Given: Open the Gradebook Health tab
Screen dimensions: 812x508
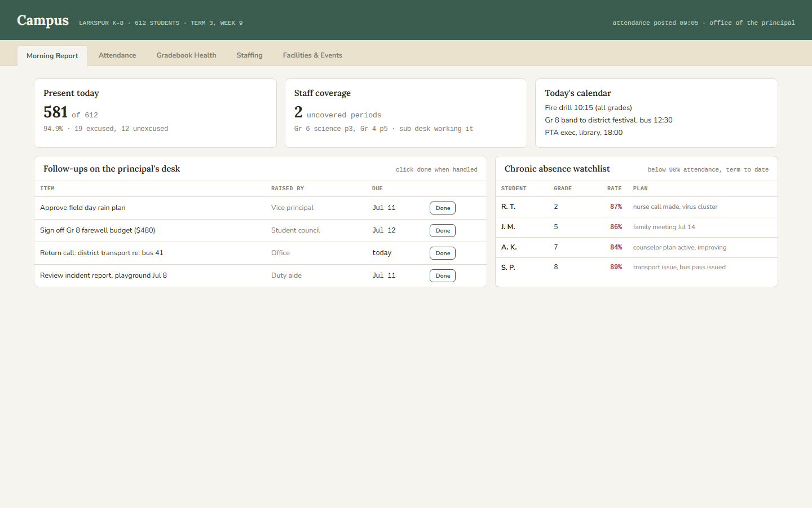Looking at the screenshot, I should [186, 55].
